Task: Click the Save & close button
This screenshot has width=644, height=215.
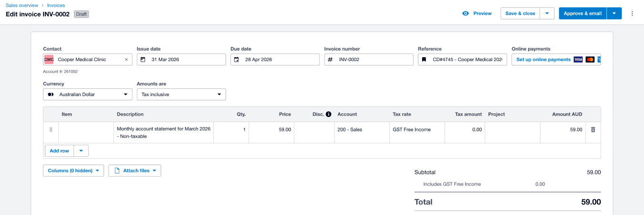Action: (x=520, y=13)
